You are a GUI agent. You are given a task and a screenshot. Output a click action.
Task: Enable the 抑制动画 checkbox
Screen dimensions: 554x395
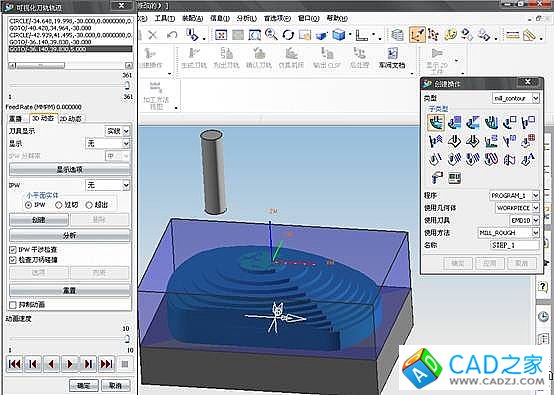(x=13, y=305)
